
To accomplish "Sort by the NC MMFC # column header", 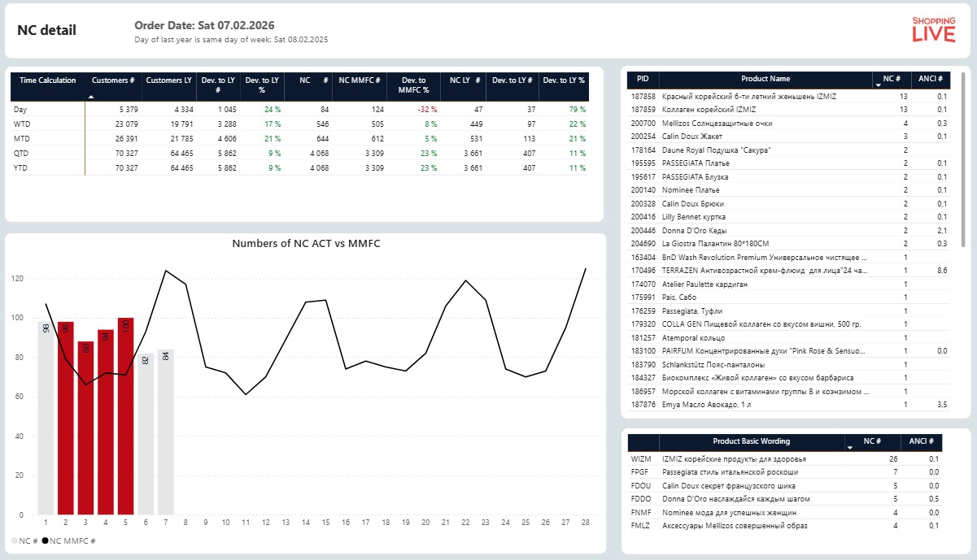I will coord(360,80).
